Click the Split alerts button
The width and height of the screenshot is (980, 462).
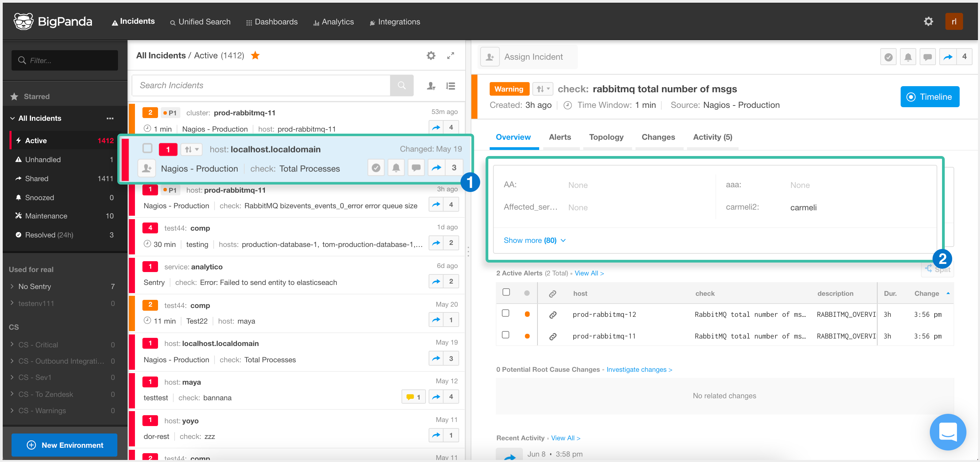[937, 269]
